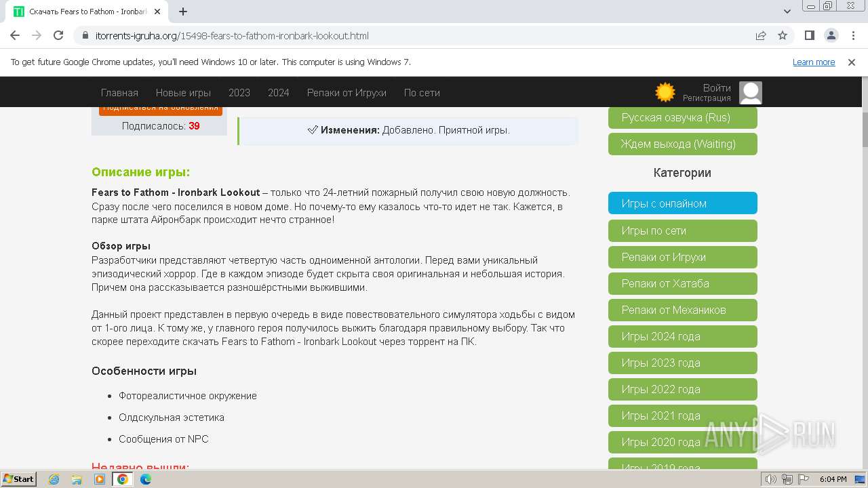Click the Категории sidebar heading
Screen dimensions: 868x488
pyautogui.click(x=682, y=173)
